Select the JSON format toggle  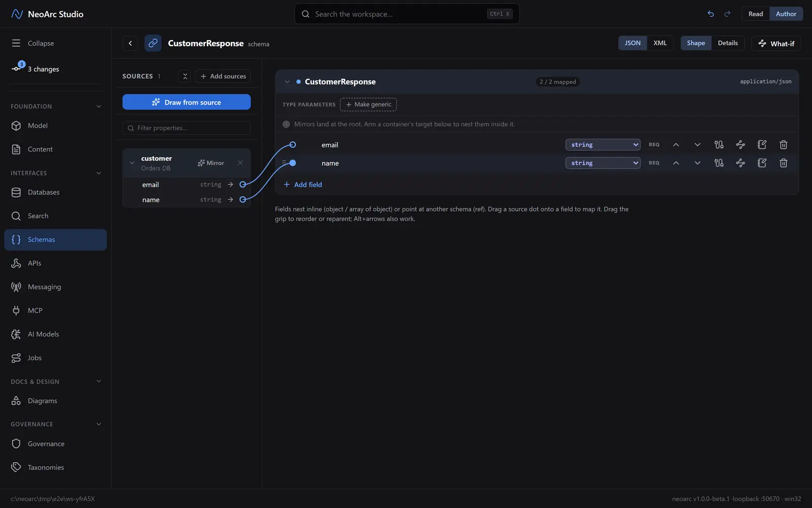point(632,43)
